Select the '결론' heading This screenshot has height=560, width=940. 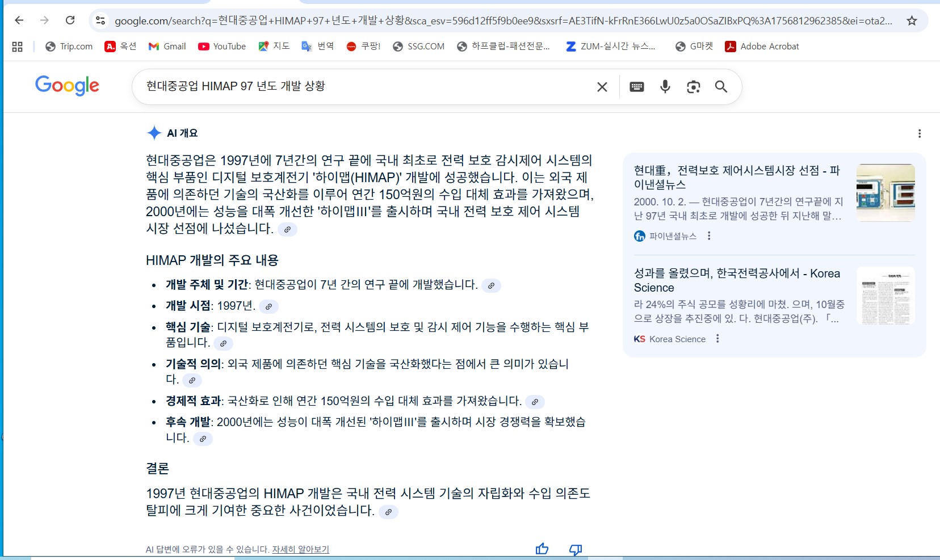point(157,469)
